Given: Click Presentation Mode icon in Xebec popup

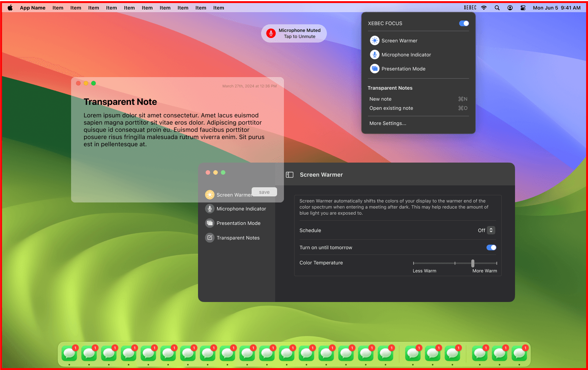Looking at the screenshot, I should click(375, 69).
